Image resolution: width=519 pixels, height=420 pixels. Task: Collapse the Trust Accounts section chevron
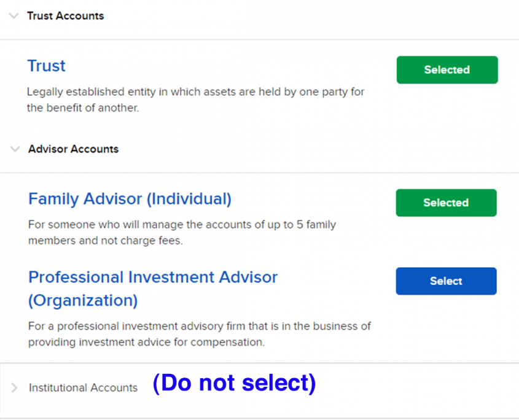[x=14, y=17]
